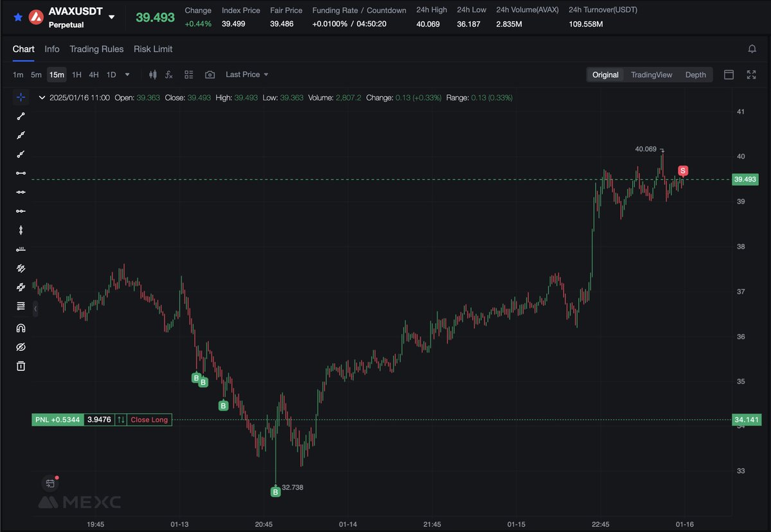Select the price line tool labeled 123
Screen dimensions: 771x532
point(21,249)
